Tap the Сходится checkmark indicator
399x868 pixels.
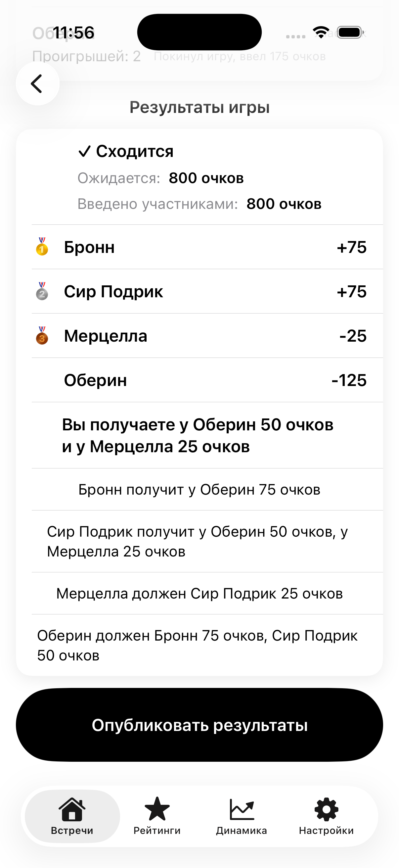(84, 151)
